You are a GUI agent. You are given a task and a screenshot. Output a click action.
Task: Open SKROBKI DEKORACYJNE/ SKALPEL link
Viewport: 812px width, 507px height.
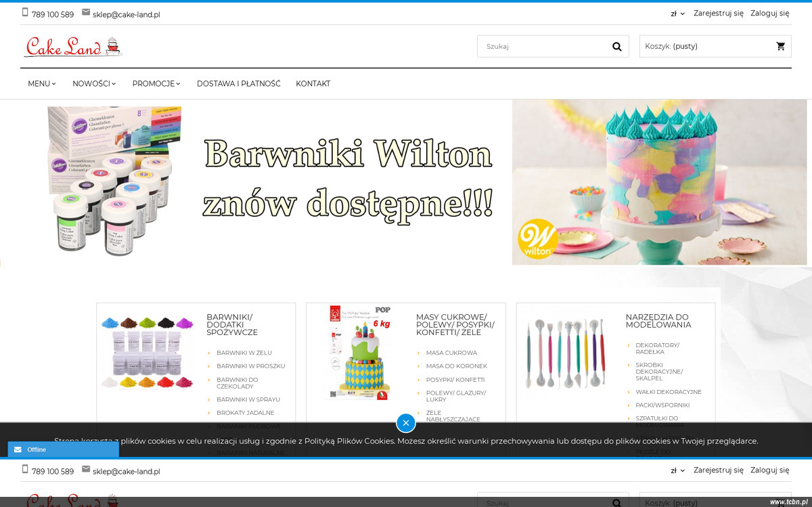660,372
